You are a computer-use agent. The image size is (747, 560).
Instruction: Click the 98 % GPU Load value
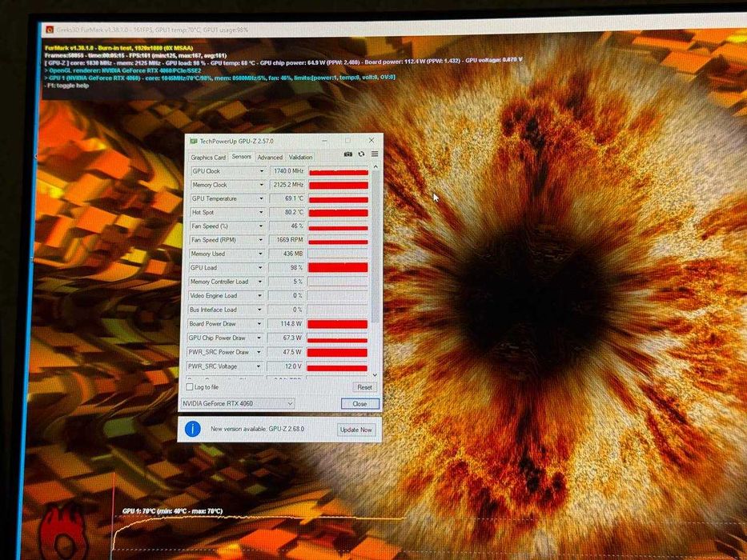287,268
